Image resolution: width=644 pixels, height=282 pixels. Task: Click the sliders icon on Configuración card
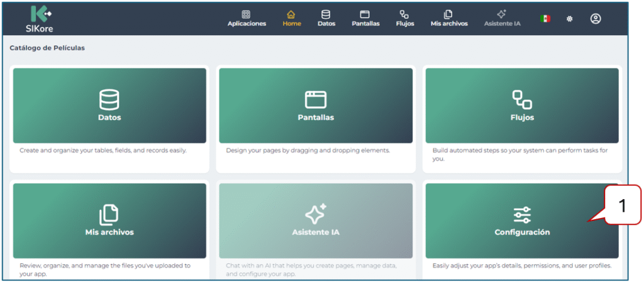coord(522,215)
